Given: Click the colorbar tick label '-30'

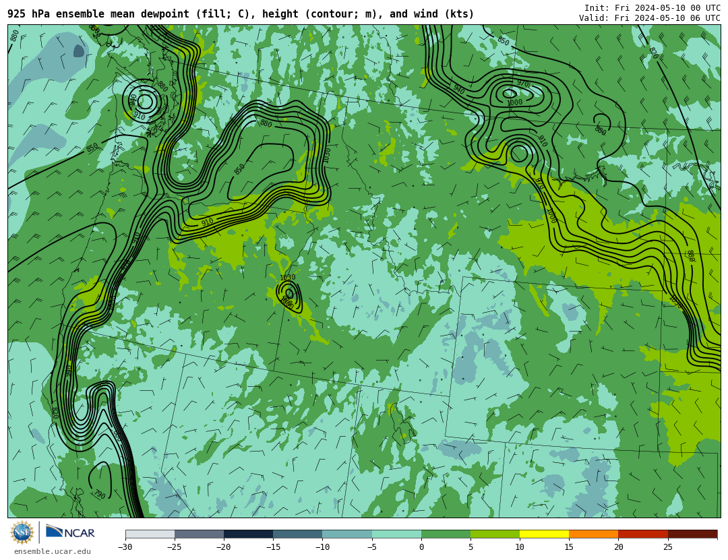Looking at the screenshot, I should coord(125,547).
